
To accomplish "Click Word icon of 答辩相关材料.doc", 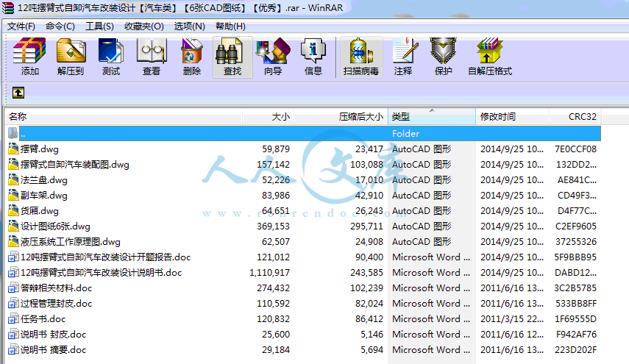I will (x=13, y=288).
